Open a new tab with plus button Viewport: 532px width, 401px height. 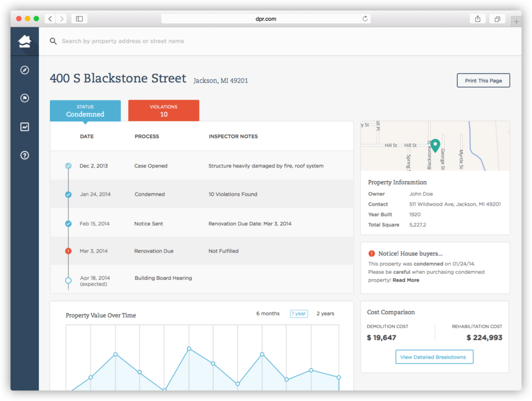click(516, 21)
